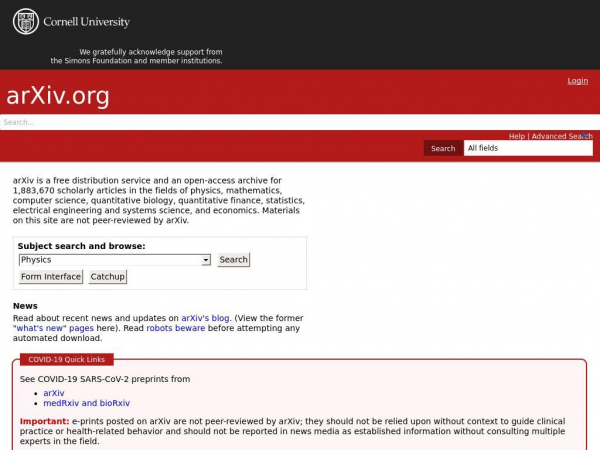This screenshot has width=600, height=450.
Task: Click the News heading
Action: pos(25,306)
